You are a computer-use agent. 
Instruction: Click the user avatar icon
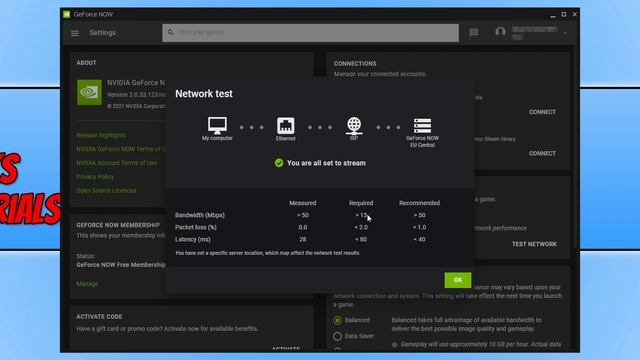click(500, 32)
